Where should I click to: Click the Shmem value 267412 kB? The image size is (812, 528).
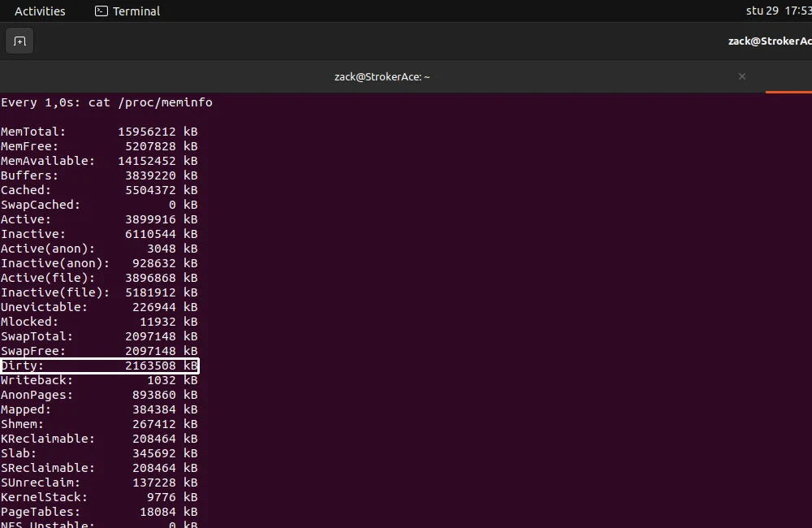154,423
